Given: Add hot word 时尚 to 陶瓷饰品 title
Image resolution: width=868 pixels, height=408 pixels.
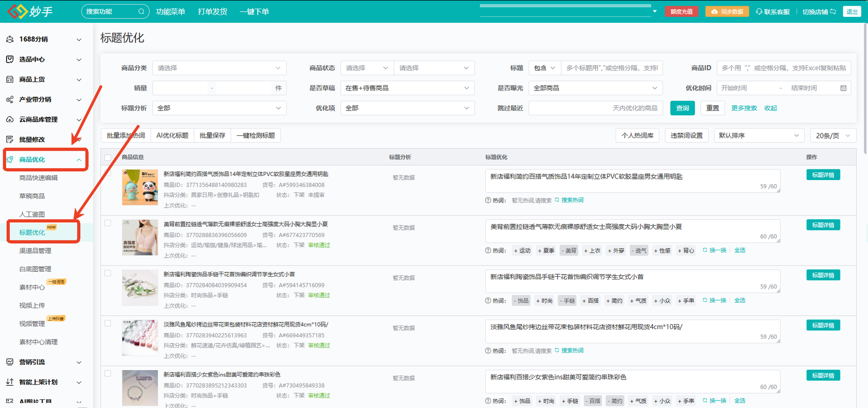Looking at the screenshot, I should coord(544,301).
